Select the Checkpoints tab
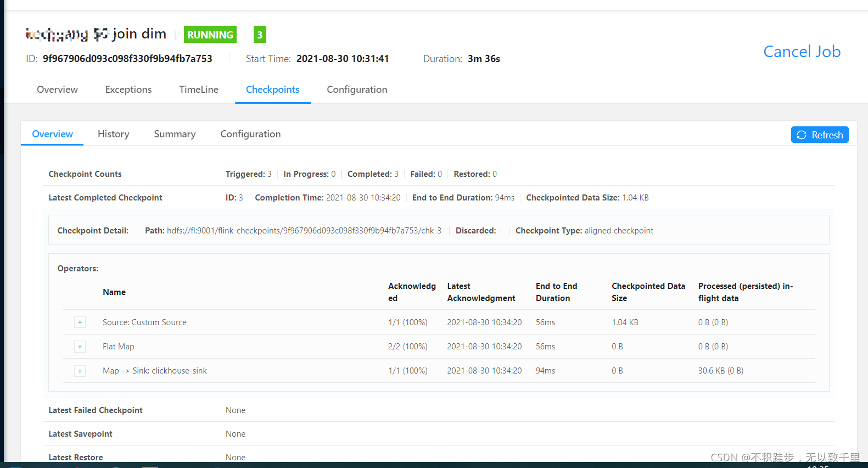The height and width of the screenshot is (468, 868). pyautogui.click(x=273, y=90)
